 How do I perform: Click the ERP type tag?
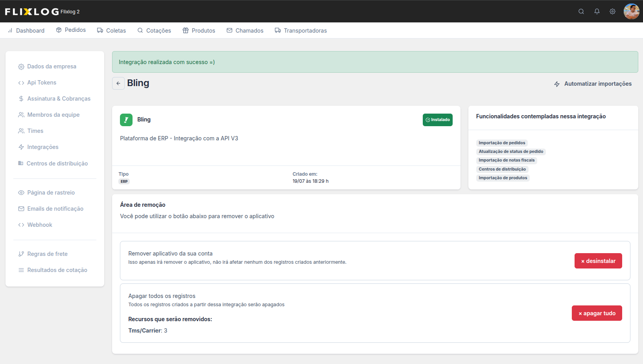[x=124, y=182]
